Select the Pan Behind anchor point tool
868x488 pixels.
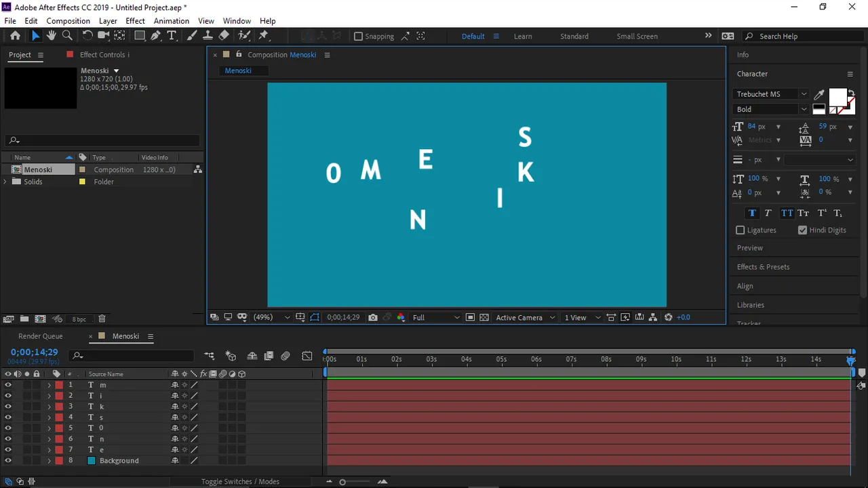(x=119, y=36)
